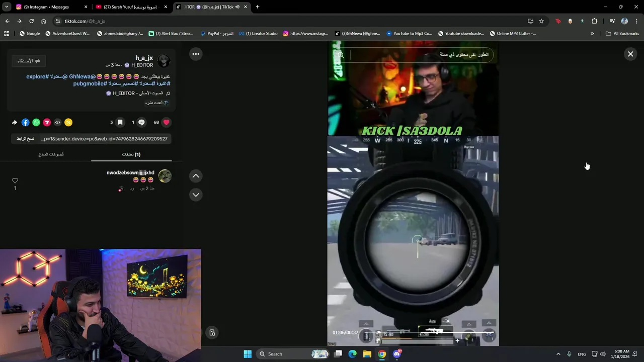
Task: Click the install app icon in address bar
Action: 530,21
